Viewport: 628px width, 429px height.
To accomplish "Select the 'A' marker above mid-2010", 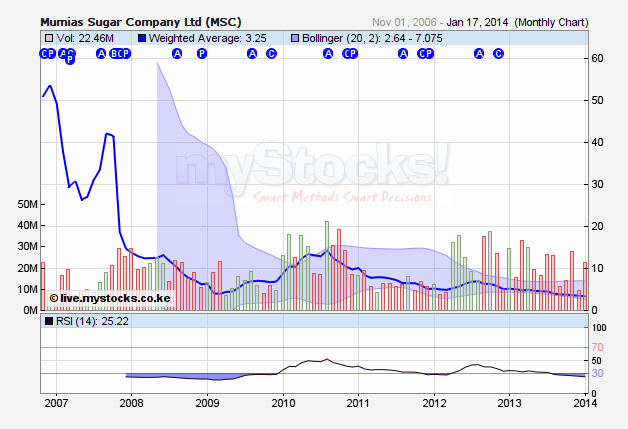I will pyautogui.click(x=328, y=54).
